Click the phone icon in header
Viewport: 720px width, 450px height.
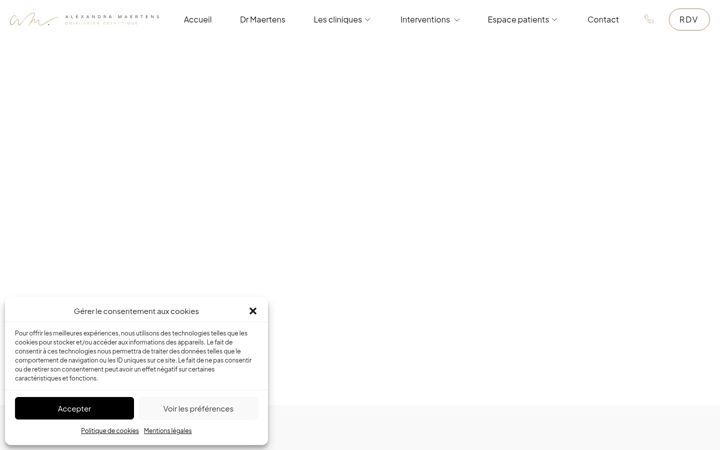pyautogui.click(x=648, y=19)
